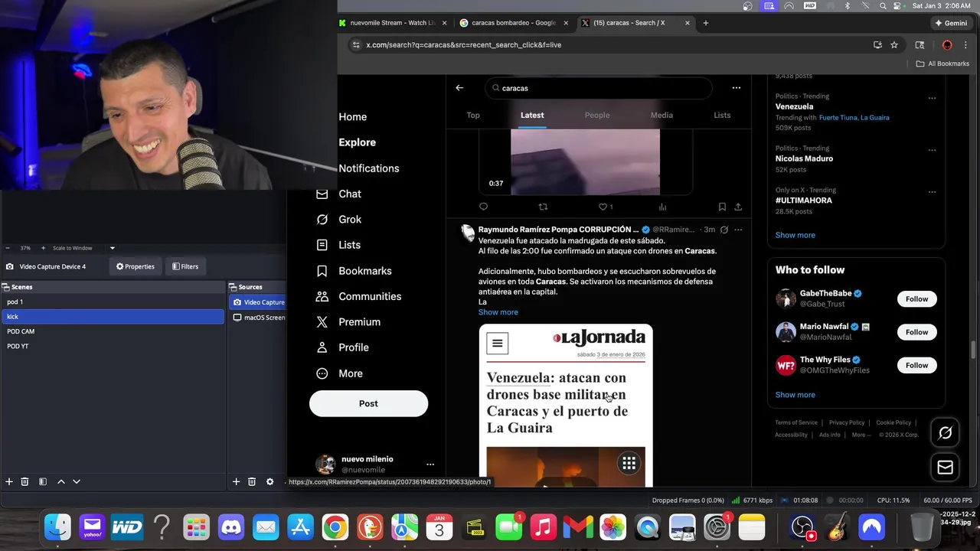Follow Mario Nawfal
980x551 pixels.
coord(916,332)
